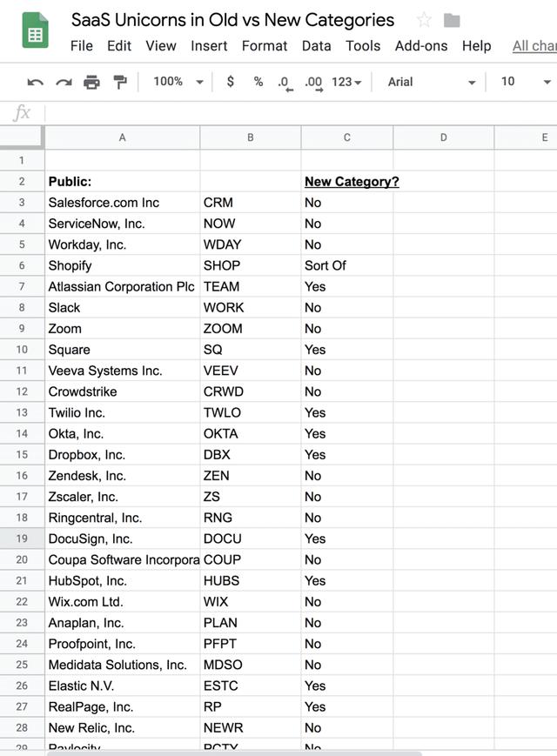Select column A header
Image resolution: width=557 pixels, height=756 pixels.
[x=123, y=137]
